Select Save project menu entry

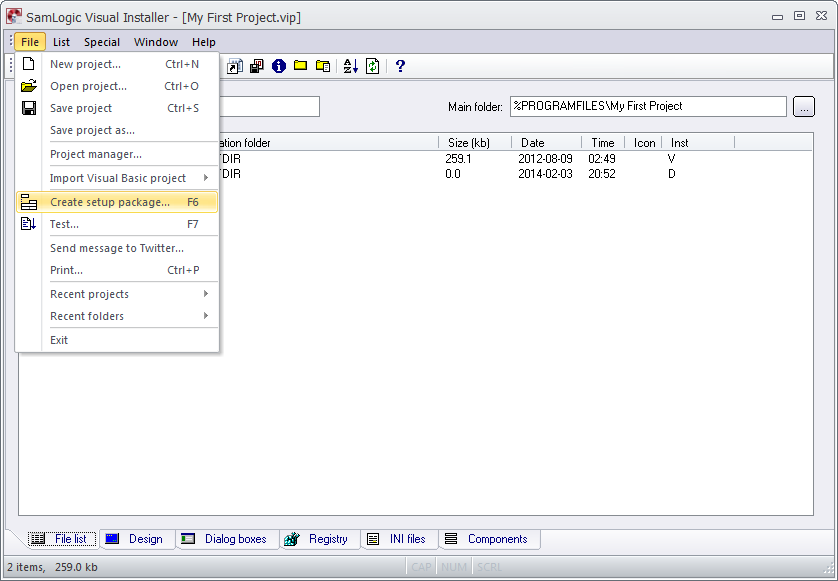(x=117, y=108)
